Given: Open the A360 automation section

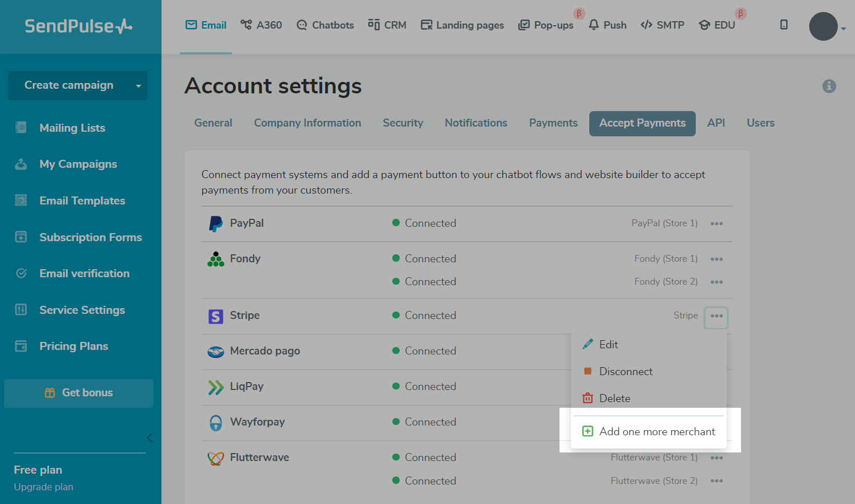Looking at the screenshot, I should pos(261,25).
